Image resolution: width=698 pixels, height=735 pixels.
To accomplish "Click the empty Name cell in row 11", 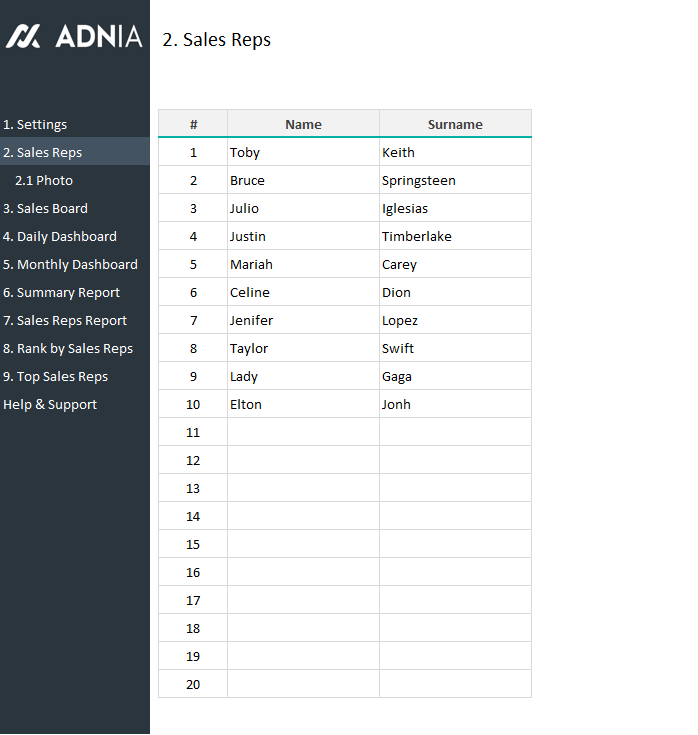I will (x=303, y=433).
